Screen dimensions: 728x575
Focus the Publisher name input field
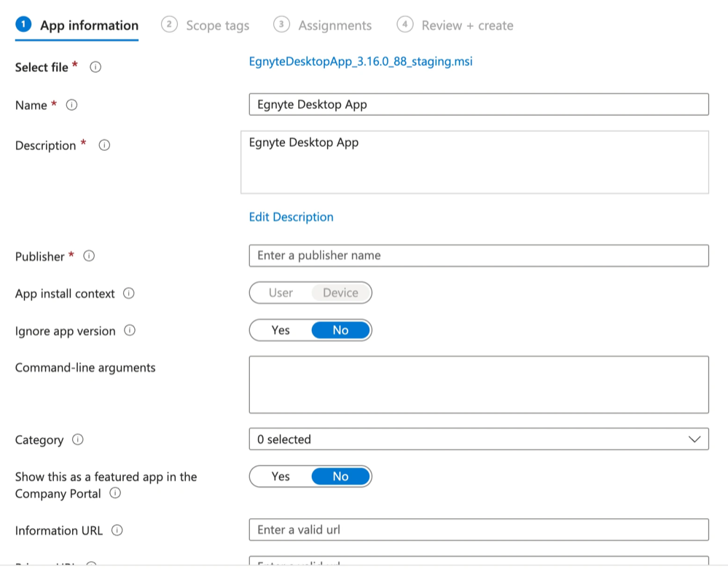pyautogui.click(x=479, y=256)
